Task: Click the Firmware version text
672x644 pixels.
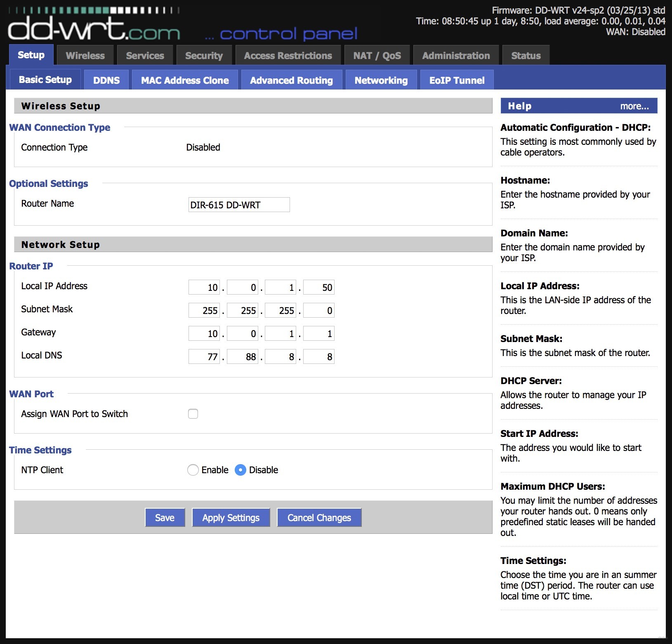Action: [578, 10]
